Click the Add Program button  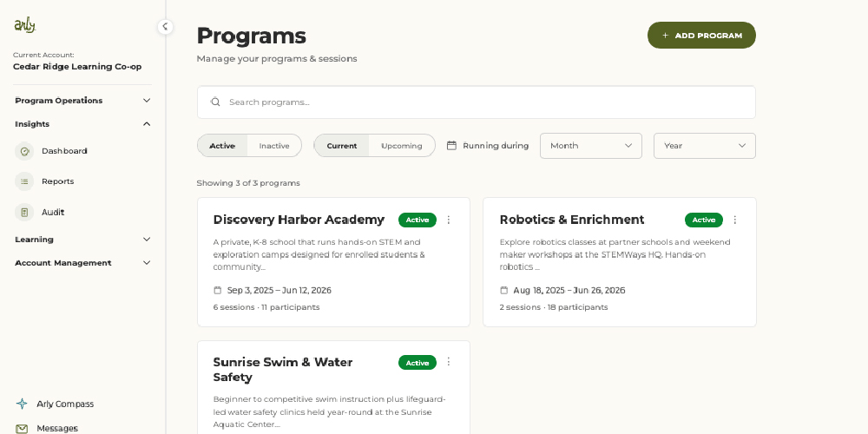pyautogui.click(x=701, y=36)
